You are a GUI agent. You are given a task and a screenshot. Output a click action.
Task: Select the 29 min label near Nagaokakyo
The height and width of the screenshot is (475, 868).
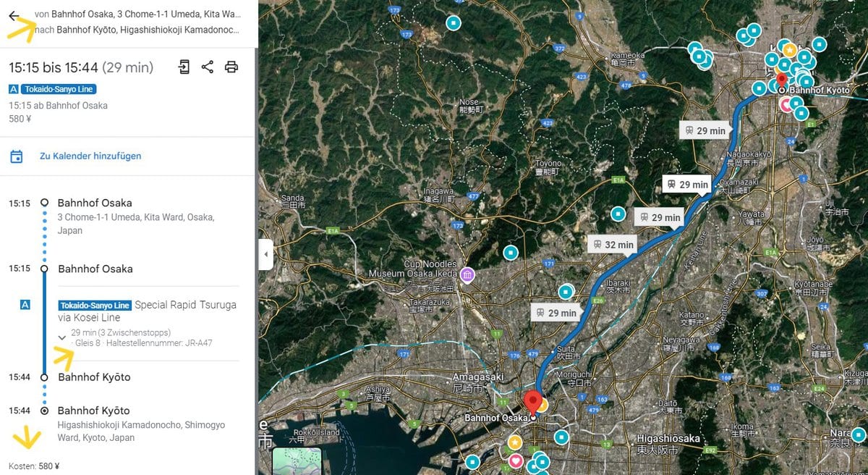click(704, 130)
